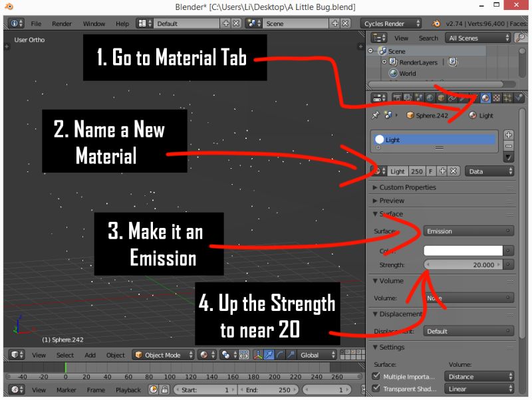
Task: Add a new material slot with plus button
Action: (x=509, y=135)
